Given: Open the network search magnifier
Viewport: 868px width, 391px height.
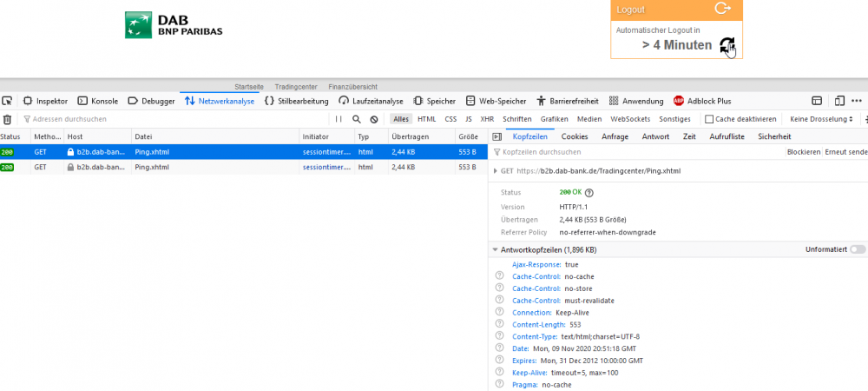Looking at the screenshot, I should pos(357,119).
